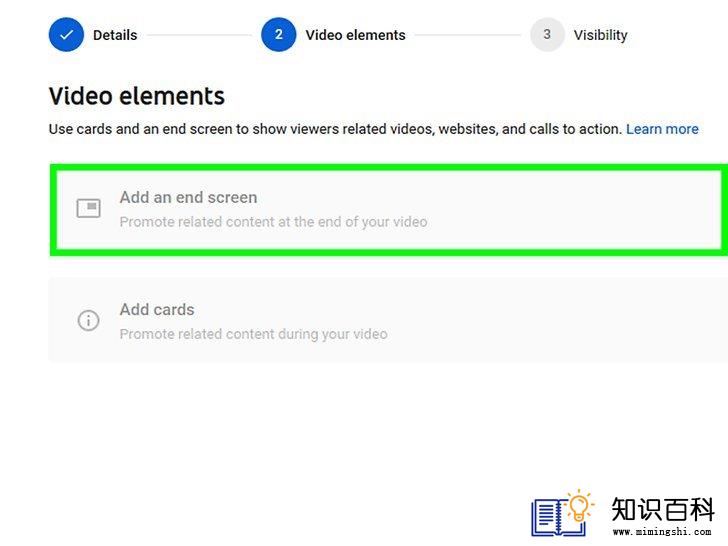Go back to the Details step label
This screenshot has height=546, width=728.
pos(115,35)
